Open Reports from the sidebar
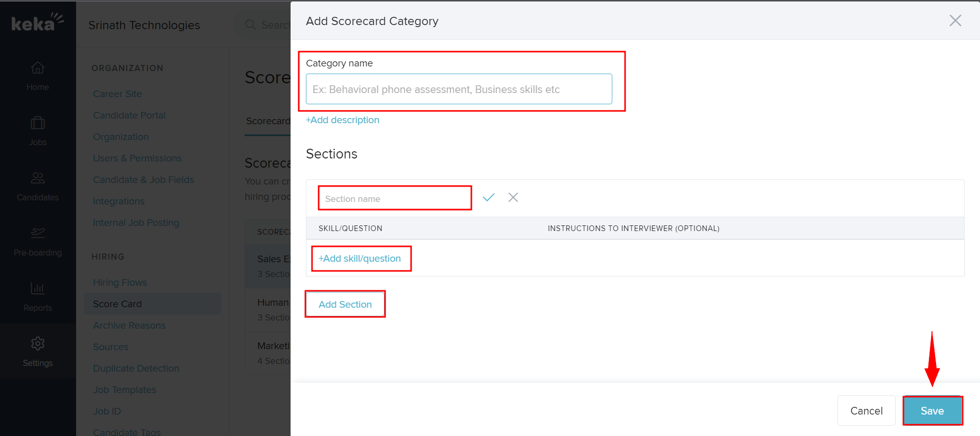 pos(38,289)
